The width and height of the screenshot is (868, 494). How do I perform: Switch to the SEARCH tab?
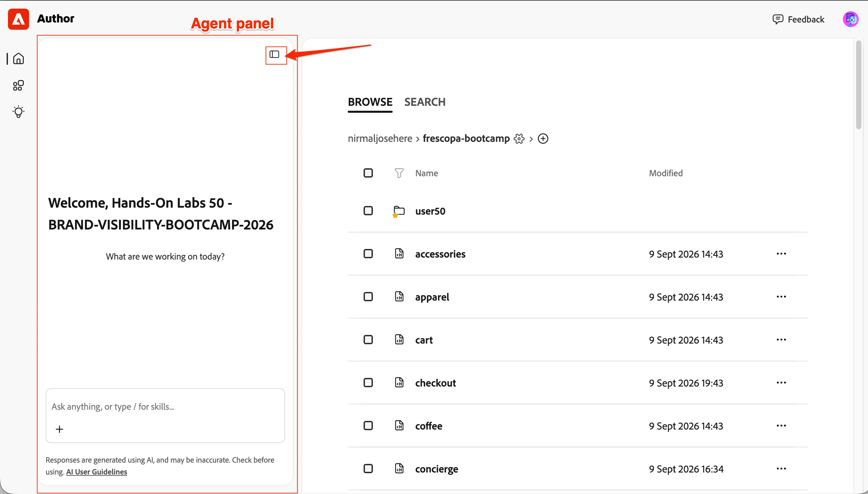point(425,102)
